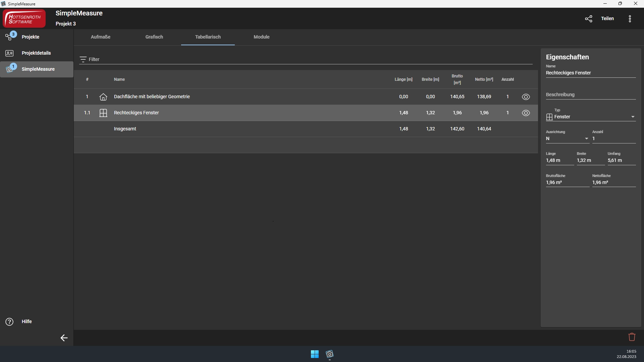Screen dimensions: 644x362
Task: Go to the Aufmaße tab
Action: (101, 37)
